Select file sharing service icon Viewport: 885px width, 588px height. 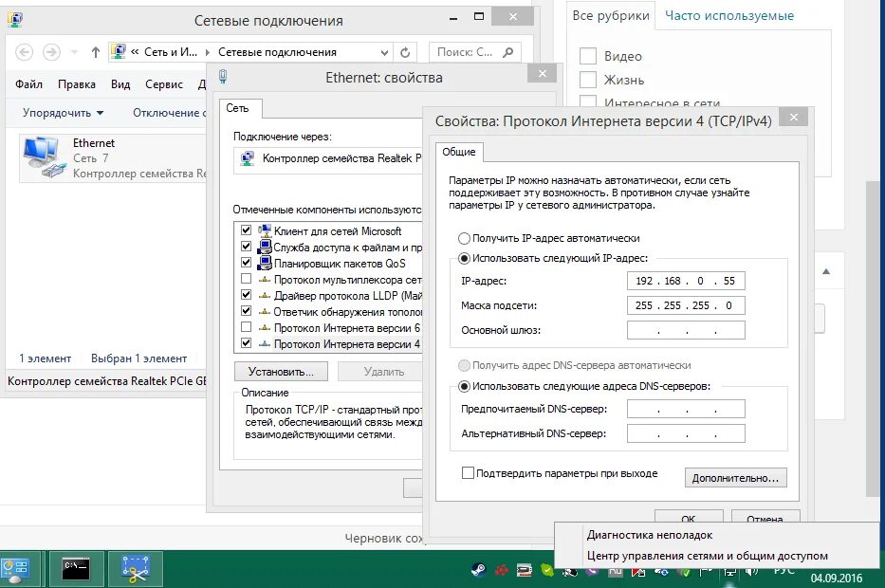(264, 247)
